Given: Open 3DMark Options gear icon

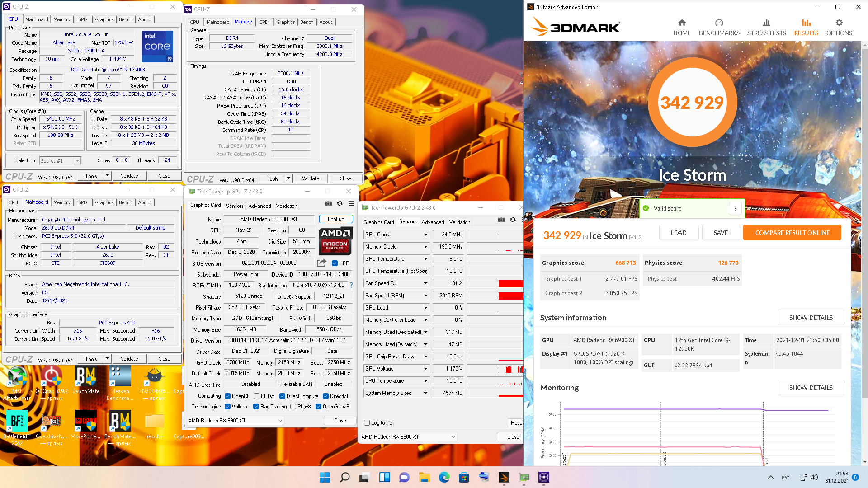Looking at the screenshot, I should pos(839,23).
